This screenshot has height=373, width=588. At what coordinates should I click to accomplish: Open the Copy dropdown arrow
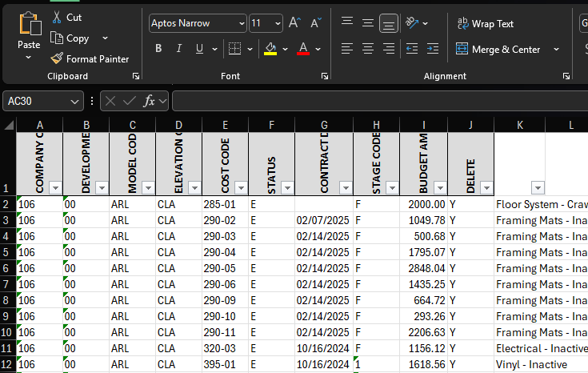(x=106, y=38)
